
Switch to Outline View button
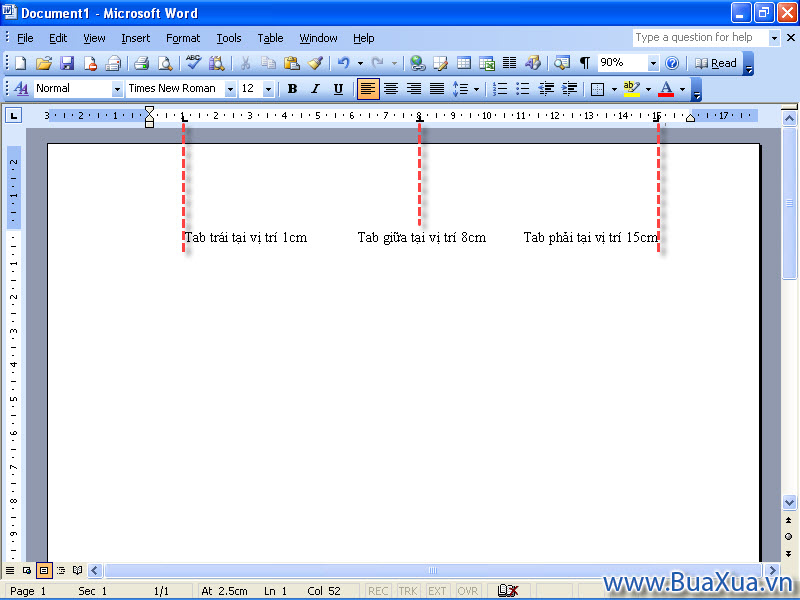(x=61, y=570)
